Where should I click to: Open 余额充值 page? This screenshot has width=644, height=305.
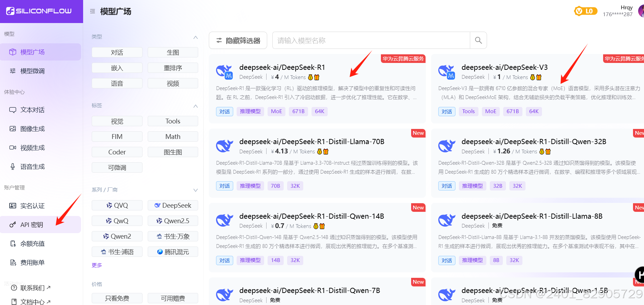[x=41, y=243]
